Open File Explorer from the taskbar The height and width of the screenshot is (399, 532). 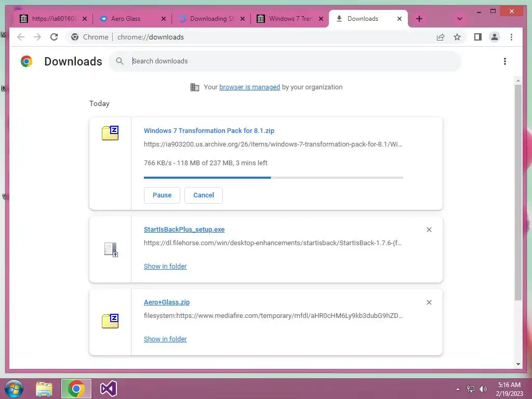(44, 389)
